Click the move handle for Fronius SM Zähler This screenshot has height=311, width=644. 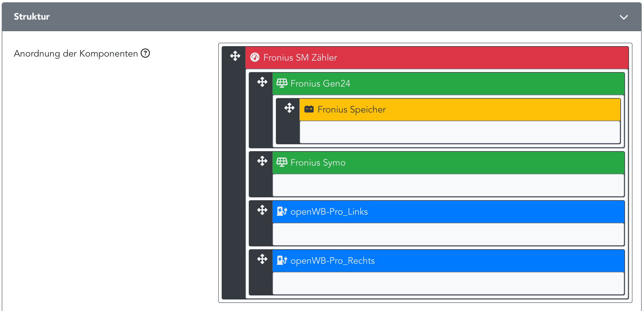click(x=235, y=56)
